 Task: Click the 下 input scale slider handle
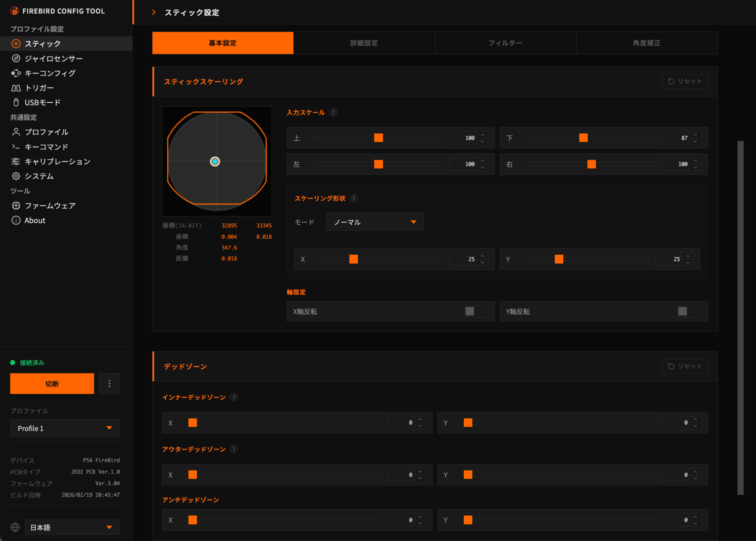(583, 138)
